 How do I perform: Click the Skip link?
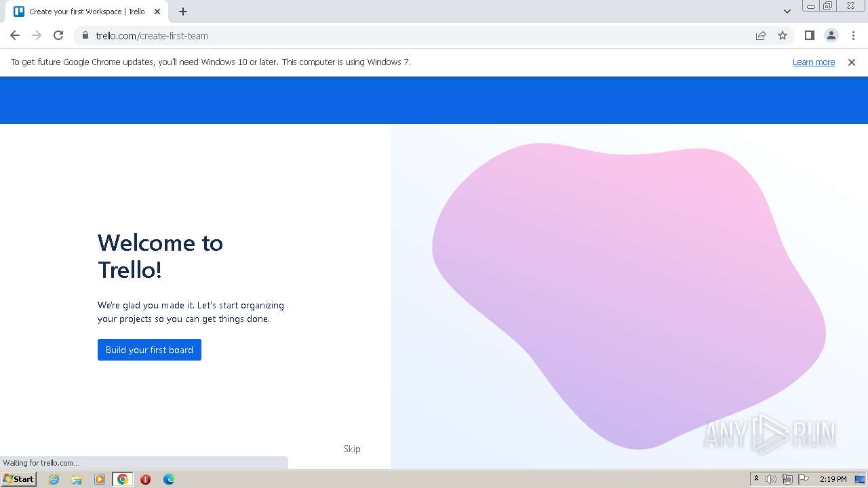(352, 449)
